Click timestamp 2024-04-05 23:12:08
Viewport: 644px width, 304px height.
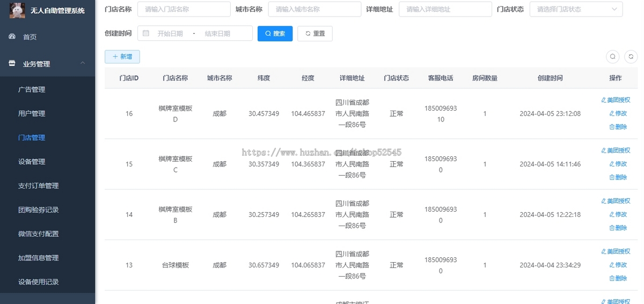pos(550,114)
